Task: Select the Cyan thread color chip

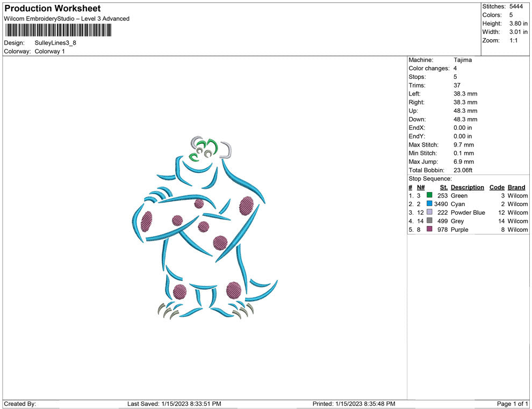Action: click(x=428, y=204)
